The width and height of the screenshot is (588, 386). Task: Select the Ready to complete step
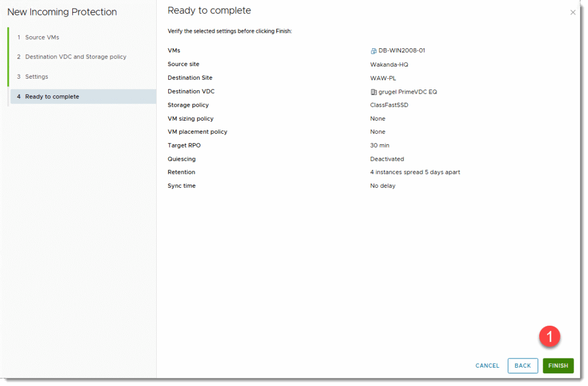tap(52, 96)
